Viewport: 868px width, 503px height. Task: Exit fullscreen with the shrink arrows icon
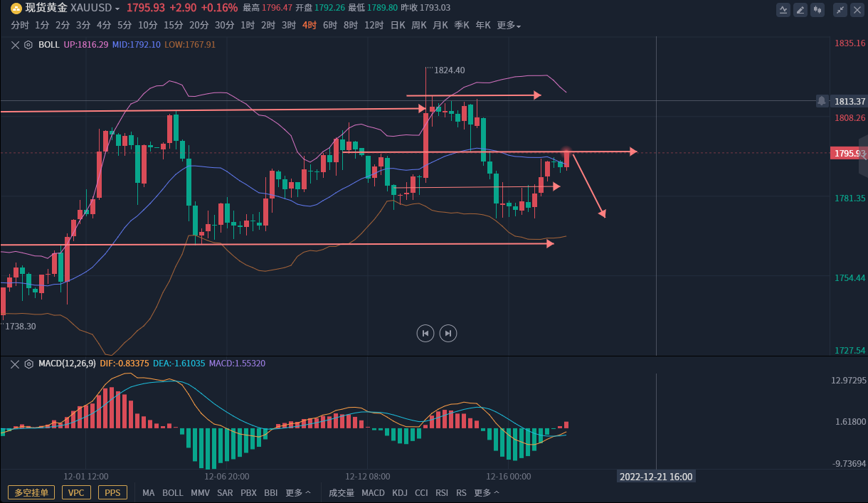coord(840,10)
